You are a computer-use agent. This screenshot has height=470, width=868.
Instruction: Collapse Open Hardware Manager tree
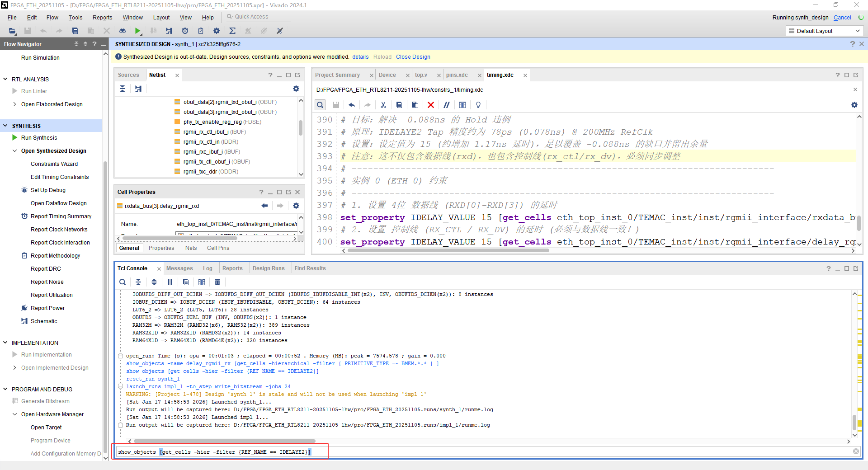click(15, 414)
